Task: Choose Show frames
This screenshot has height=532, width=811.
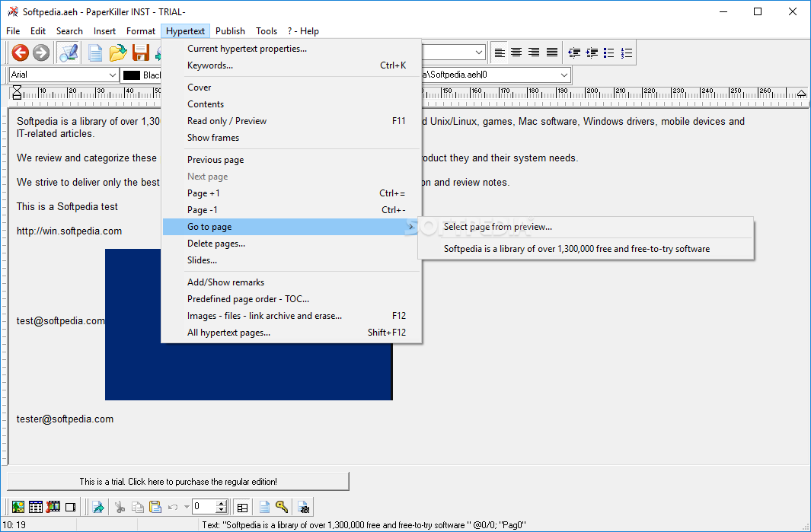Action: [x=292, y=138]
